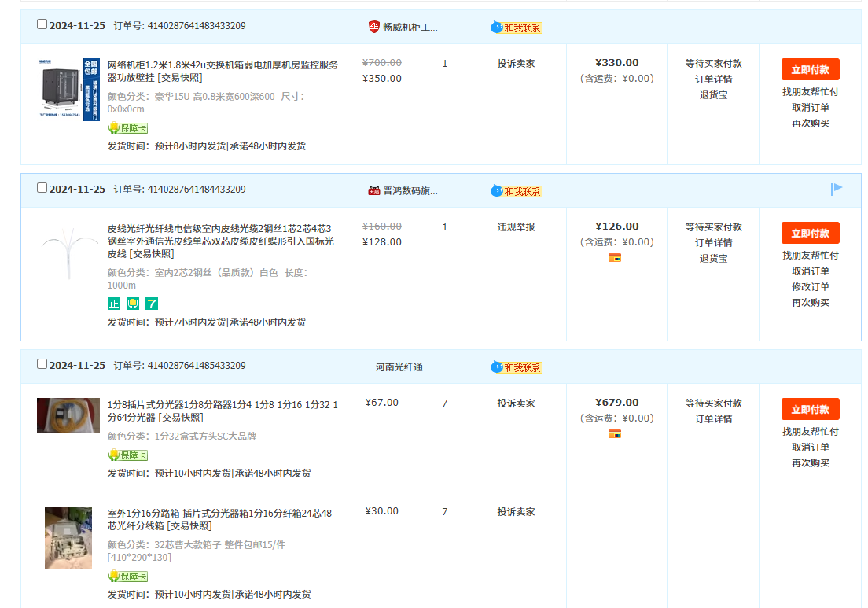The width and height of the screenshot is (868, 608).
Task: Tick checkbox for order ending 485433209
Action: tap(42, 364)
